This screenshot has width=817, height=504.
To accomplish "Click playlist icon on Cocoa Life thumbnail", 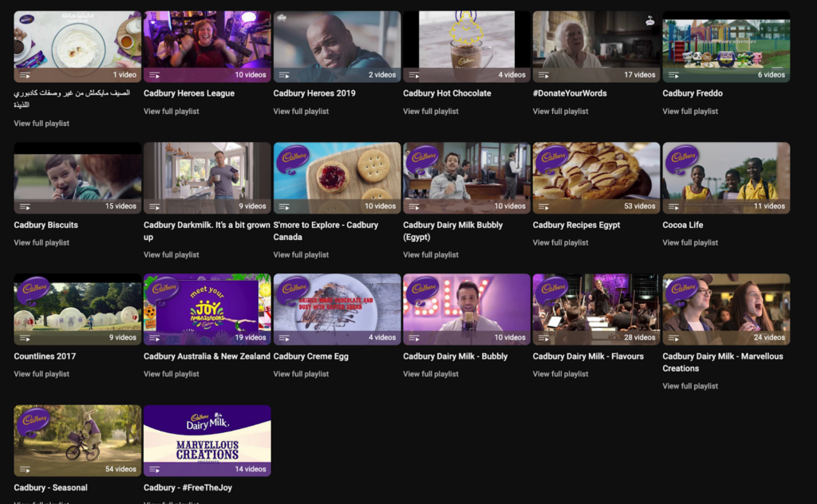I will pyautogui.click(x=673, y=207).
